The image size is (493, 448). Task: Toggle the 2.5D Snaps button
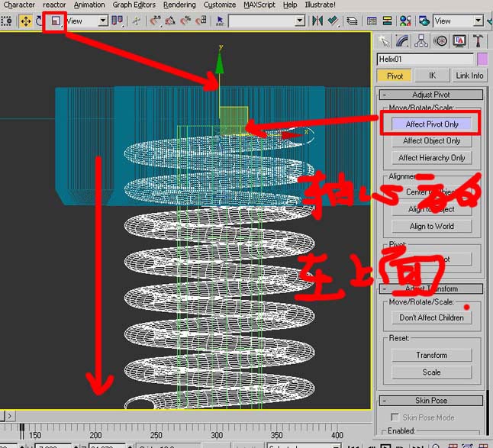155,21
